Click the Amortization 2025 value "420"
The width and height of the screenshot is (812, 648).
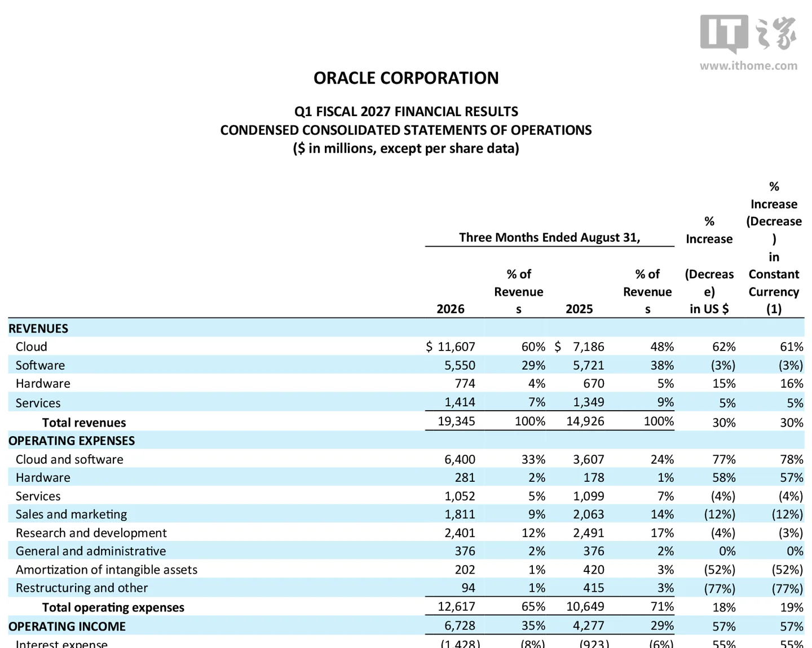pyautogui.click(x=594, y=570)
